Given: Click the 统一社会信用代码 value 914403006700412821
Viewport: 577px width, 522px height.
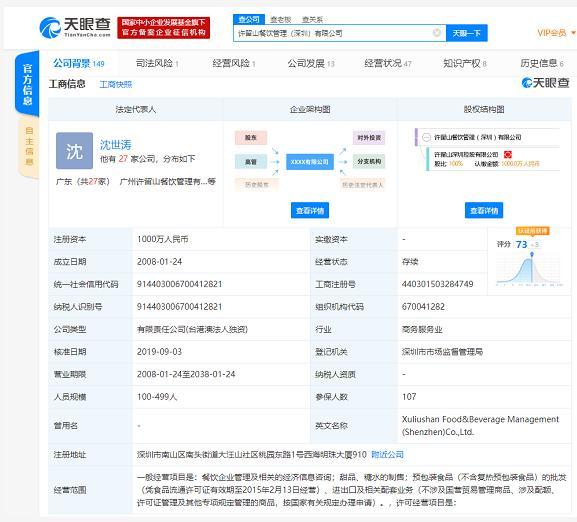Looking at the screenshot, I should click(180, 284).
